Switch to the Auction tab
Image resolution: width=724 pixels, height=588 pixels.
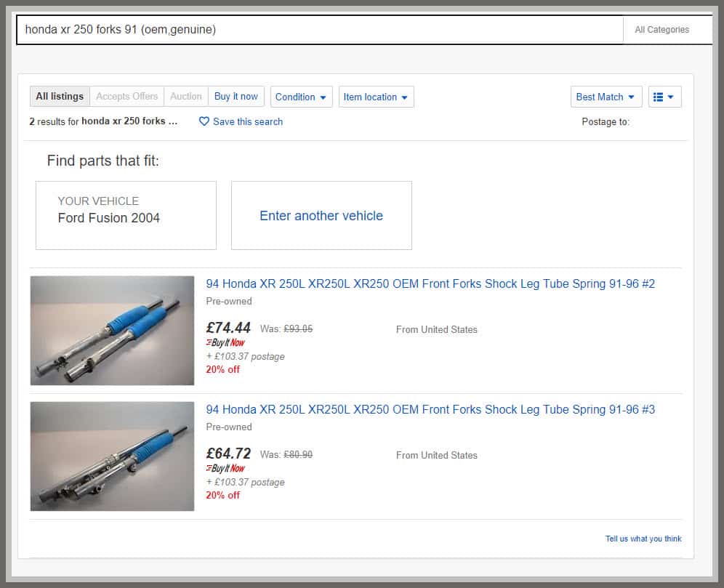(x=185, y=97)
